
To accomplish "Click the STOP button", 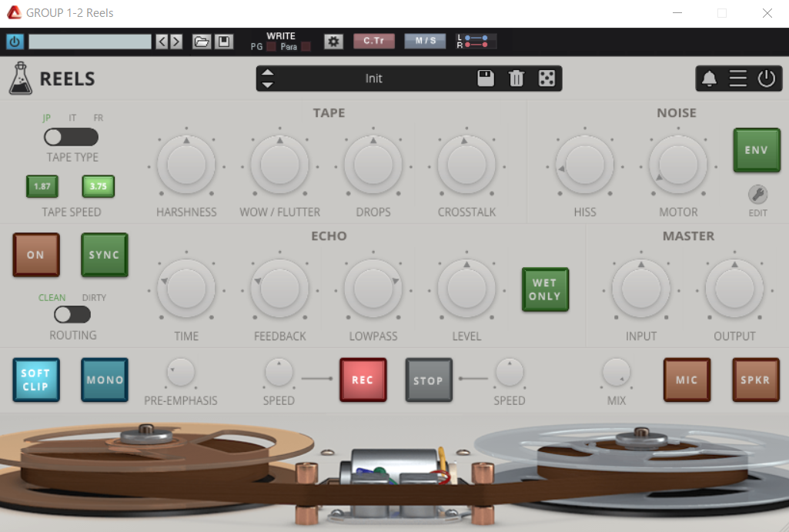I will click(429, 380).
